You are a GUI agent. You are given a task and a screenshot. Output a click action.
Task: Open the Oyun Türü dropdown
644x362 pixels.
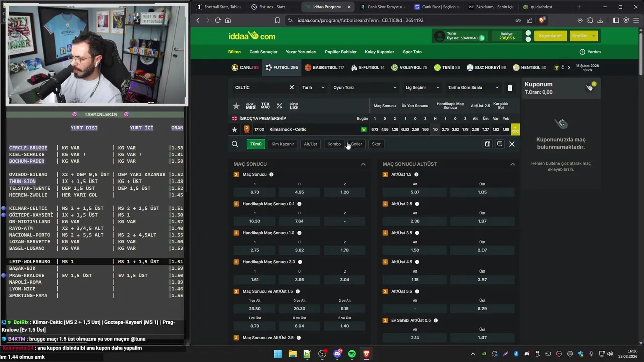365,87
